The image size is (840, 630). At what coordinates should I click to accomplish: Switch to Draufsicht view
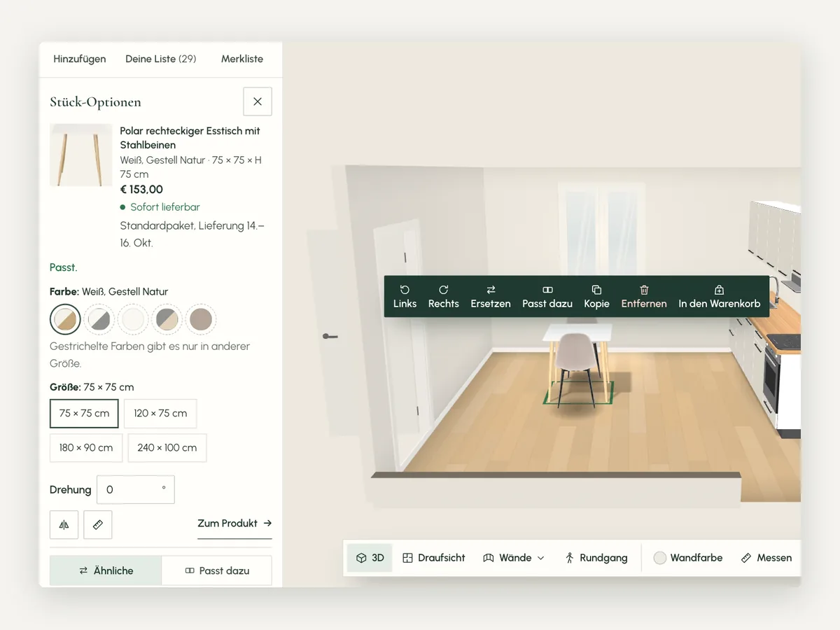pyautogui.click(x=434, y=558)
